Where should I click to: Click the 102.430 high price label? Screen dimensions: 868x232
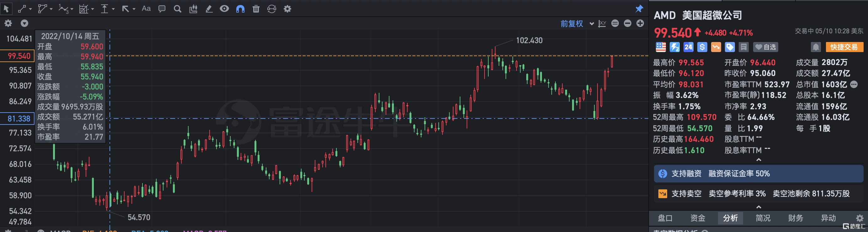529,40
